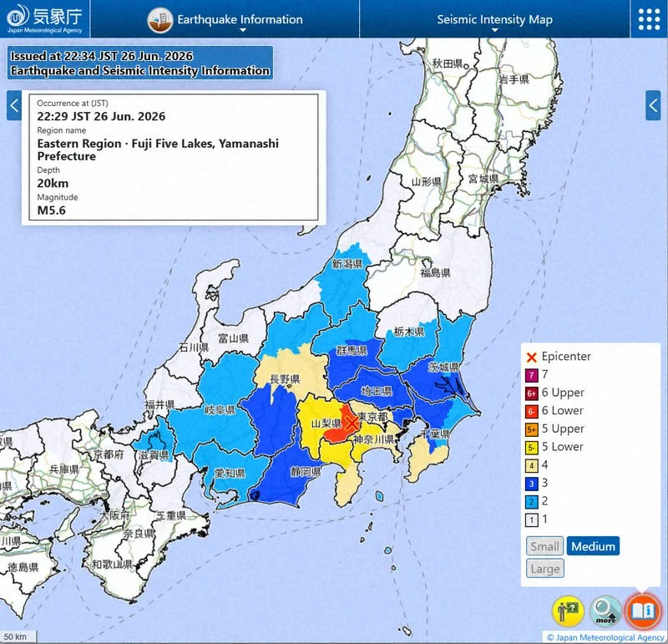Click the 富山県 label on the map

(234, 339)
